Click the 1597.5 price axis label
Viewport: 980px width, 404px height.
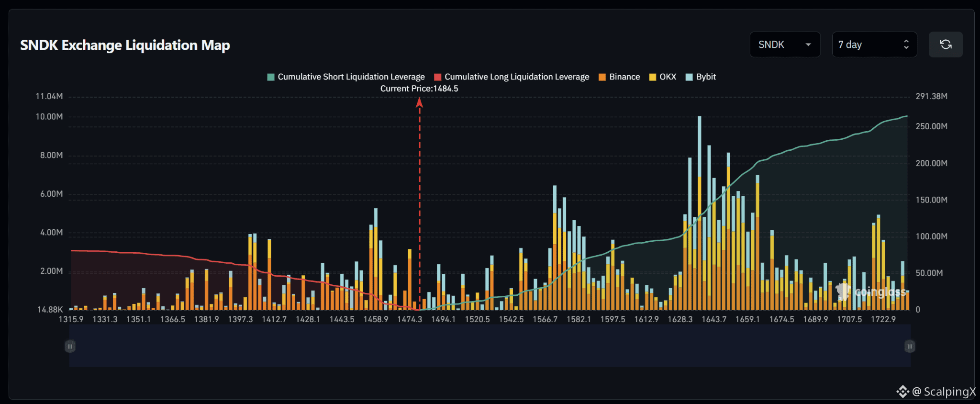(613, 319)
